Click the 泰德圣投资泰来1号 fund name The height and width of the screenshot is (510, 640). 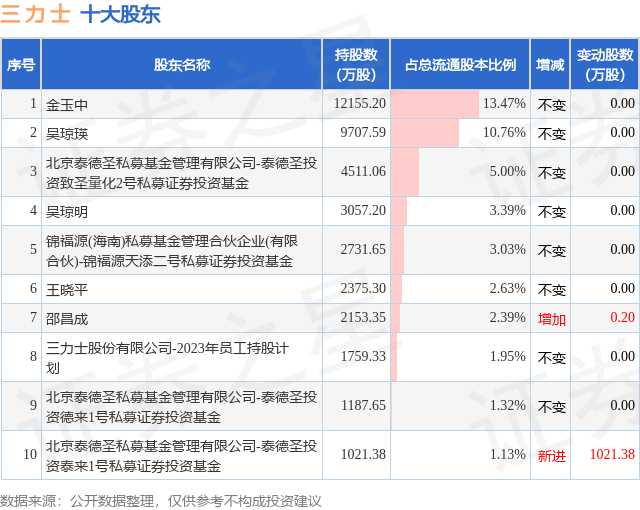pos(181,455)
